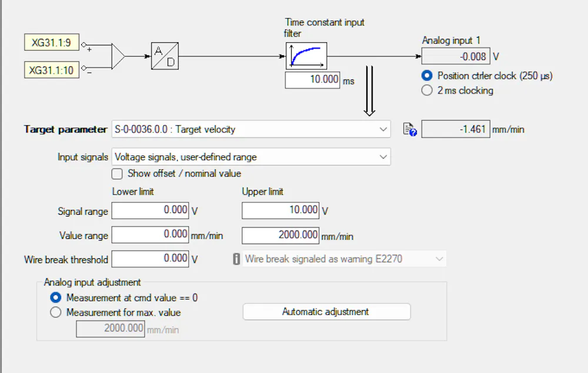Screen dimensions: 588x373
Task: Click the Automatic adjustment button
Action: coord(326,312)
